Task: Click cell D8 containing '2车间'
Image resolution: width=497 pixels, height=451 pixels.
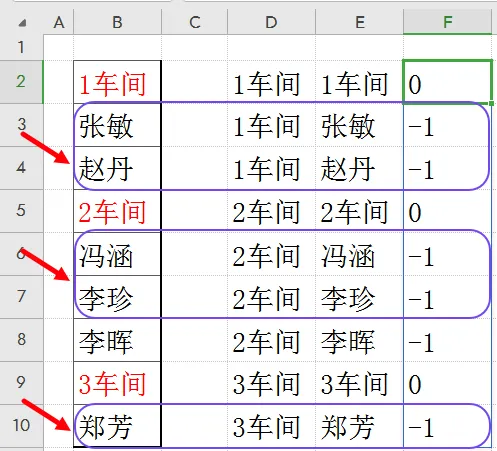Action: click(271, 340)
